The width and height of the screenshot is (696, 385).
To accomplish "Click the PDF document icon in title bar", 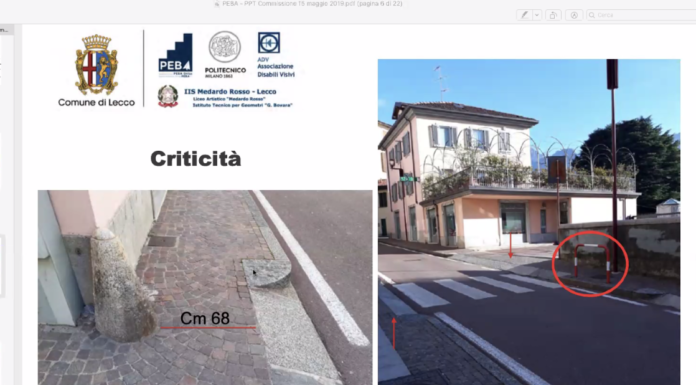I will pyautogui.click(x=217, y=4).
